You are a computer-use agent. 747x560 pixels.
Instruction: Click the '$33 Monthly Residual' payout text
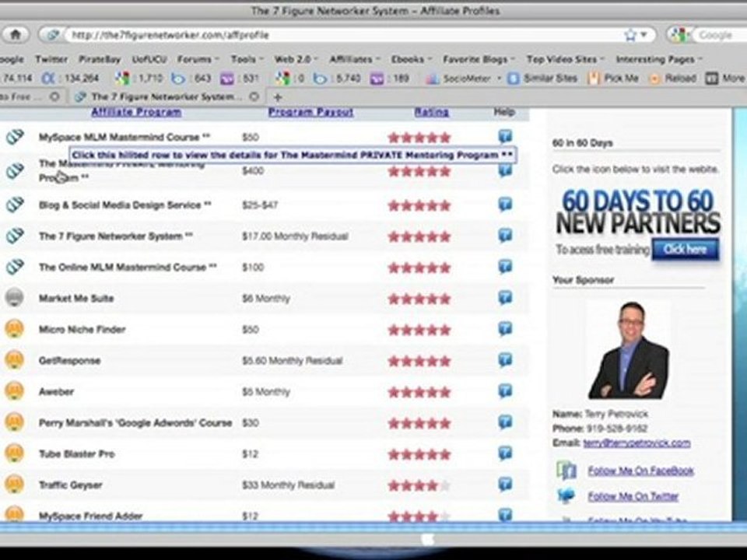pyautogui.click(x=288, y=485)
